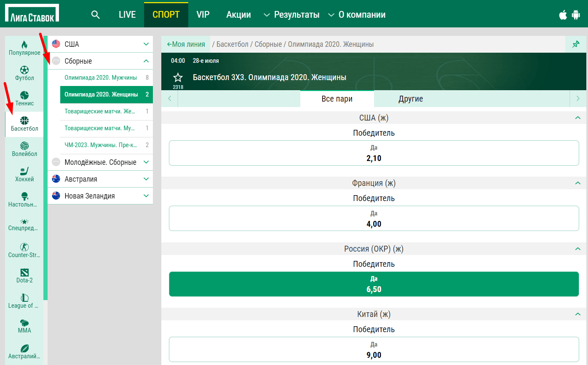
Task: Select Теннис sport icon
Action: 24,95
